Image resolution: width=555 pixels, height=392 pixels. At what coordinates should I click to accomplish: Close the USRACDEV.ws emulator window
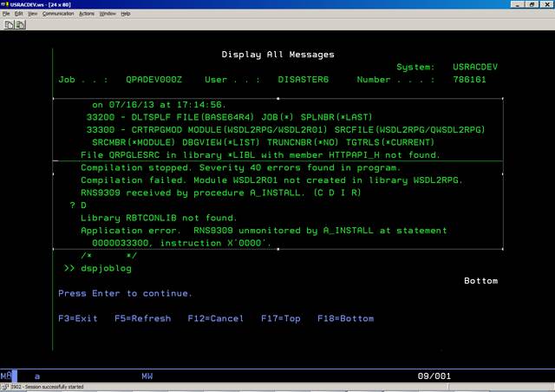547,4
